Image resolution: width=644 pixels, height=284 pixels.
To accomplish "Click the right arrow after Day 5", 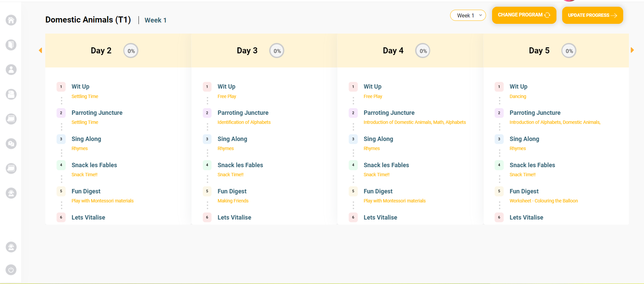I will [632, 50].
